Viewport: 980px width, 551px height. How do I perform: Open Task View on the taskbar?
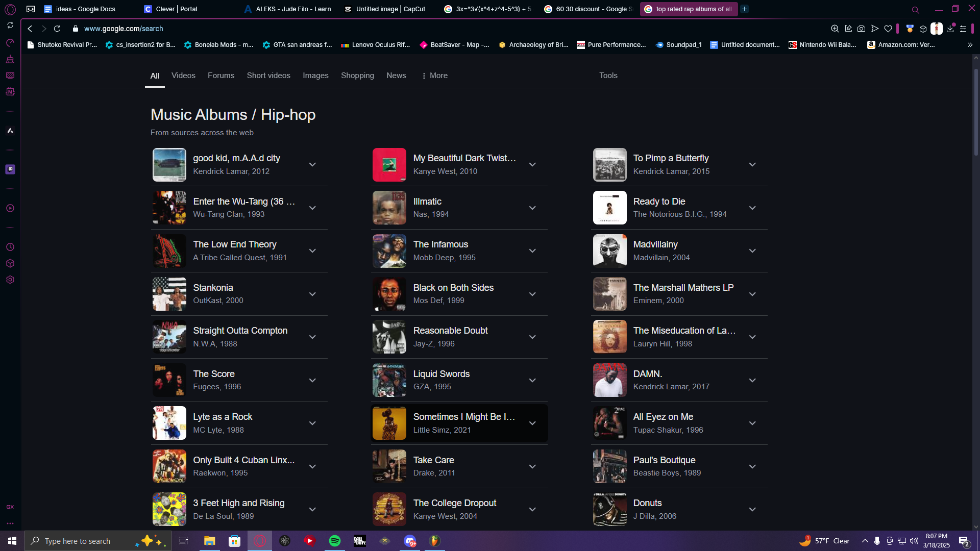pos(184,541)
